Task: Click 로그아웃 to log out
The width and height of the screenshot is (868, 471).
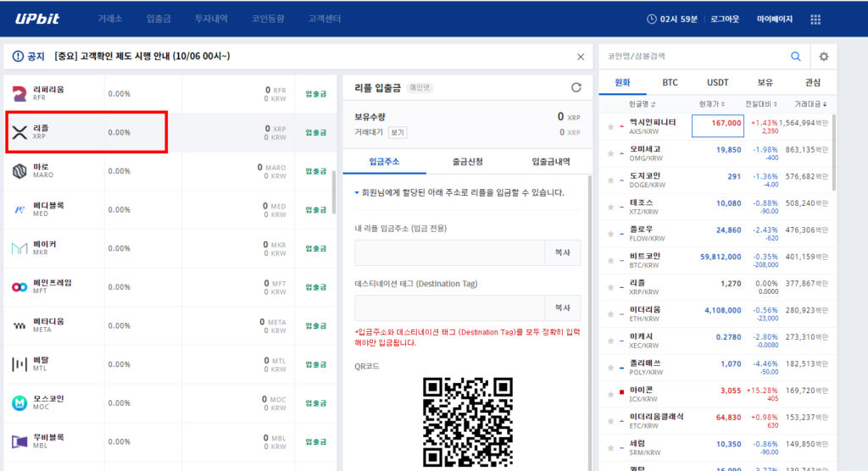Action: click(x=725, y=19)
